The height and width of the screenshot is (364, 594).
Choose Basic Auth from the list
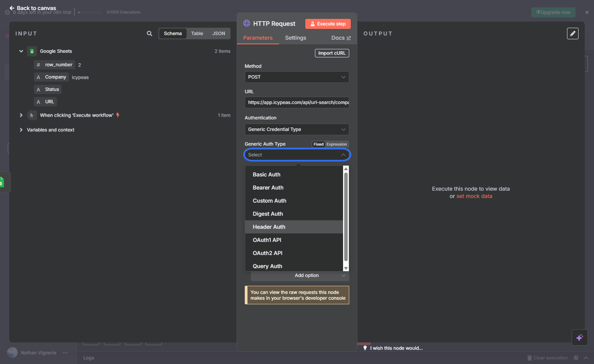(x=294, y=174)
